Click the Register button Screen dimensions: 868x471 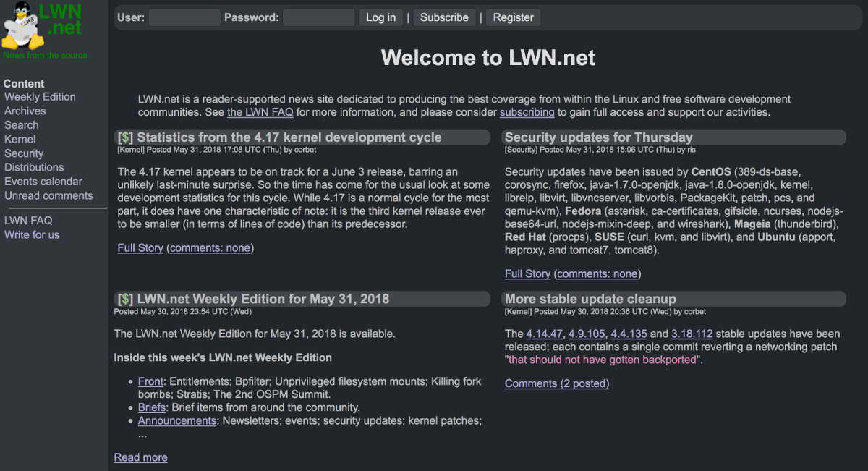click(514, 17)
